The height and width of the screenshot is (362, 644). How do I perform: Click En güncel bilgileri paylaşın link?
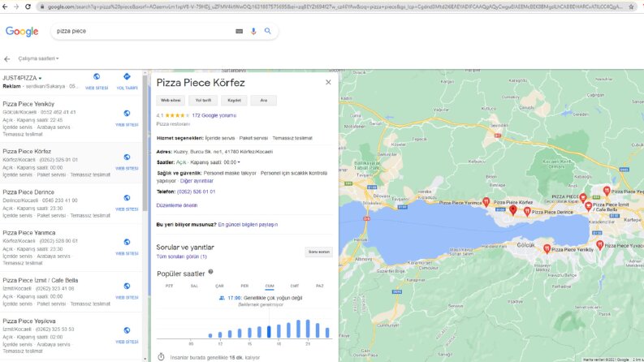(248, 225)
